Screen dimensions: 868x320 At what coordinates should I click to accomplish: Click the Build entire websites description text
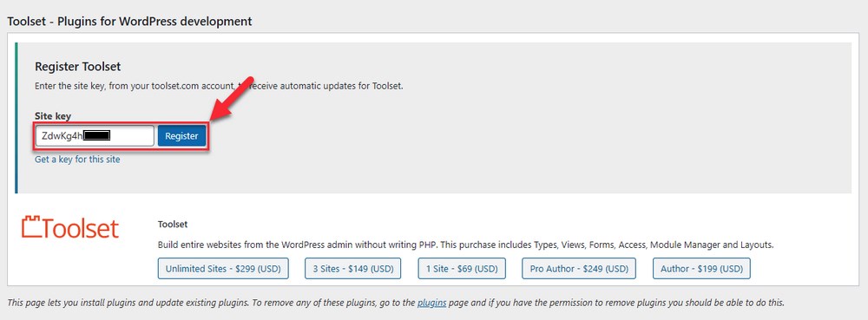pos(465,245)
